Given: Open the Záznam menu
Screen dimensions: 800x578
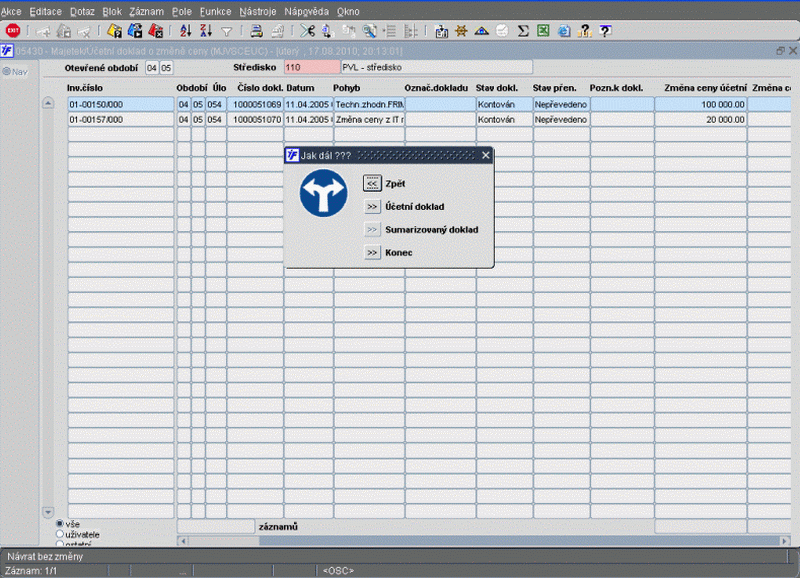Looking at the screenshot, I should point(146,10).
